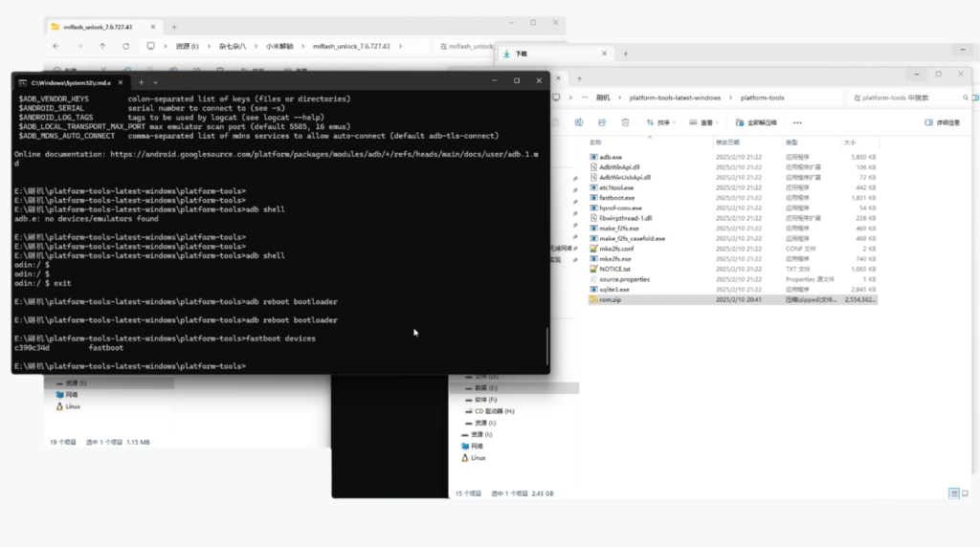Click the platform-tools-latest-windows breadcrumb
The width and height of the screenshot is (980, 547).
[x=675, y=98]
